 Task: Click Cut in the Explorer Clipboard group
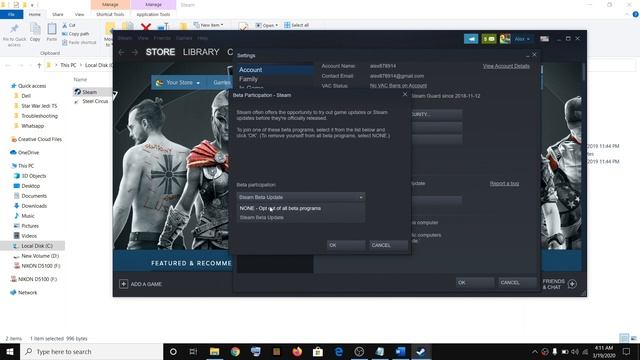(x=69, y=25)
